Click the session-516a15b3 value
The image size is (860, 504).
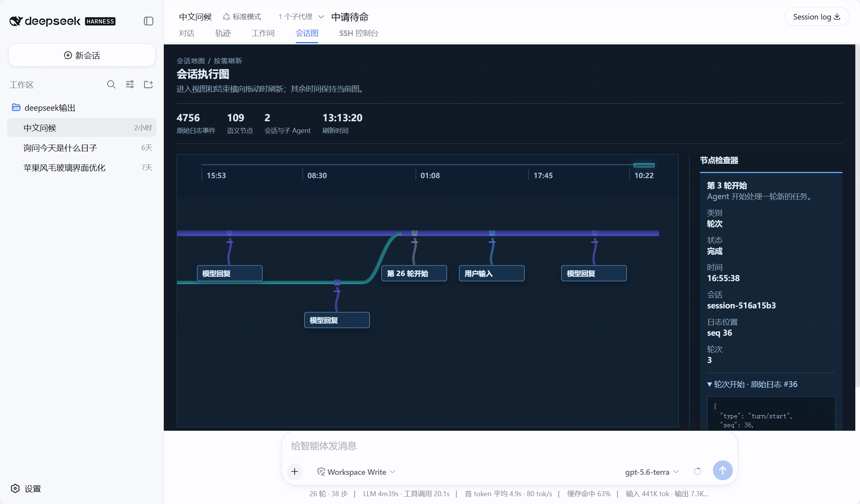click(741, 306)
